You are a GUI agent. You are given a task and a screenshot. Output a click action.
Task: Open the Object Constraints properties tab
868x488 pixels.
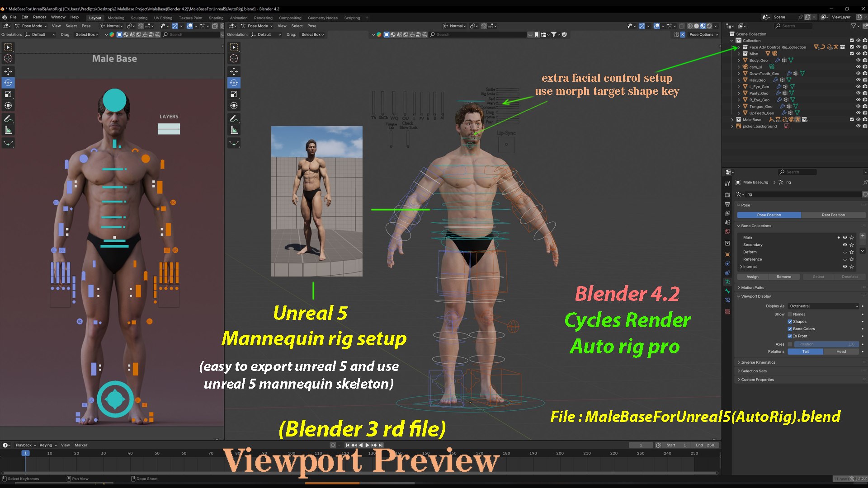tap(727, 273)
